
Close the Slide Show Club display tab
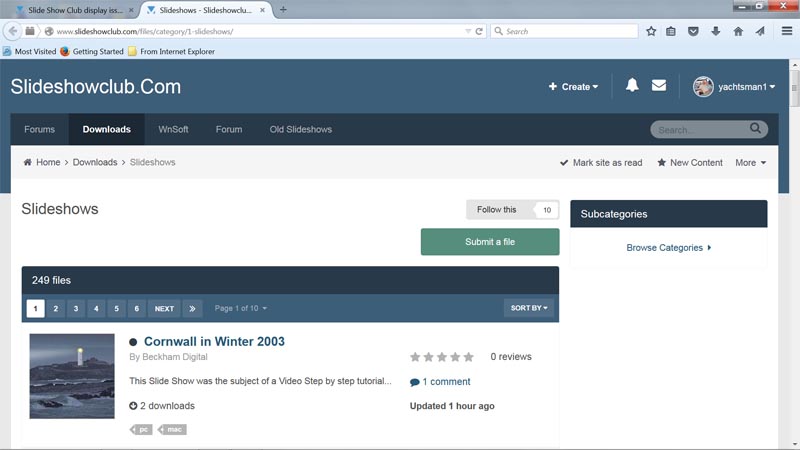(131, 10)
